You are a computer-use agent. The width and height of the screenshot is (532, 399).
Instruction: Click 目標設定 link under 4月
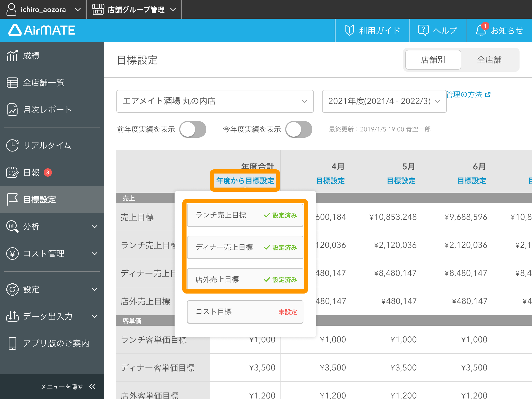(x=330, y=181)
